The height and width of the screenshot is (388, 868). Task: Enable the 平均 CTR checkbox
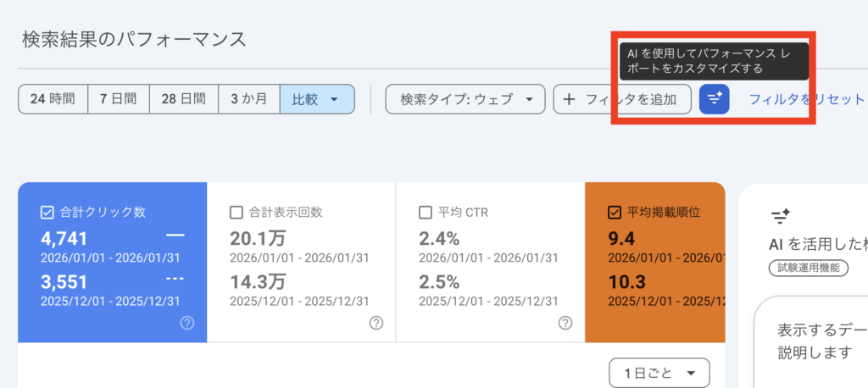[x=426, y=213]
